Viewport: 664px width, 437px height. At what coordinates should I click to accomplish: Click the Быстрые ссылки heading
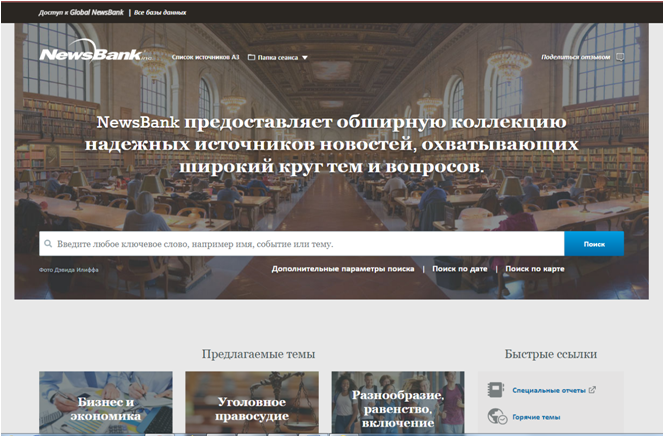tap(551, 354)
